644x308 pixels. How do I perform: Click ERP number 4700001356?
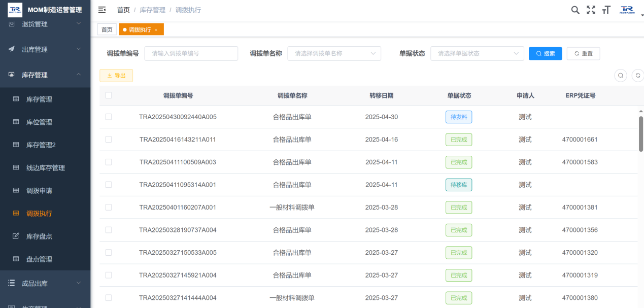(x=580, y=230)
